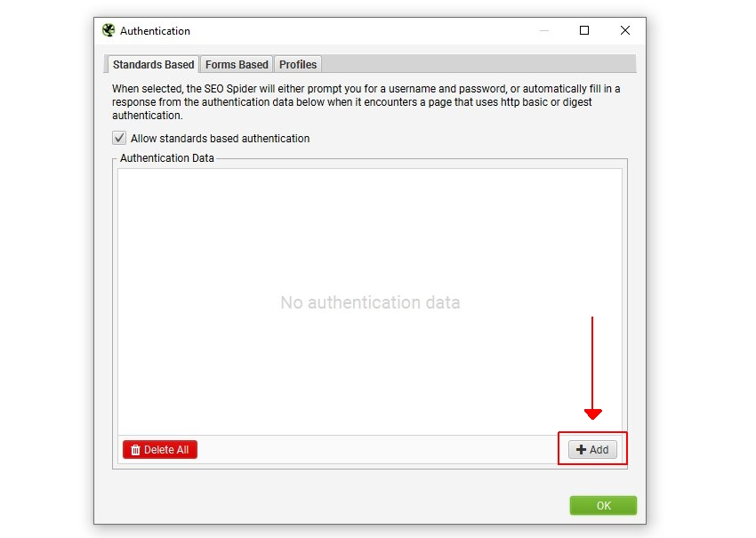Remove all entries with Delete All
756x538 pixels.
pos(160,450)
